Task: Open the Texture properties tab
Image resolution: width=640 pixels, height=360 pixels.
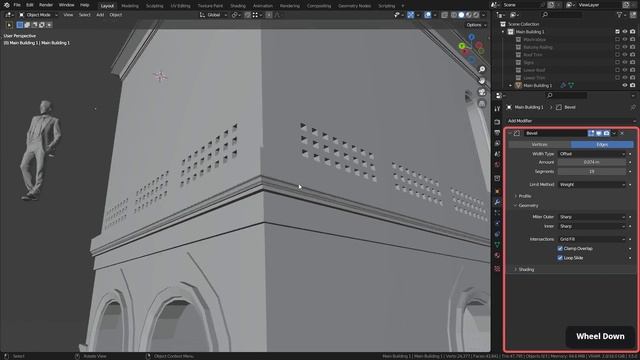Action: click(x=497, y=269)
